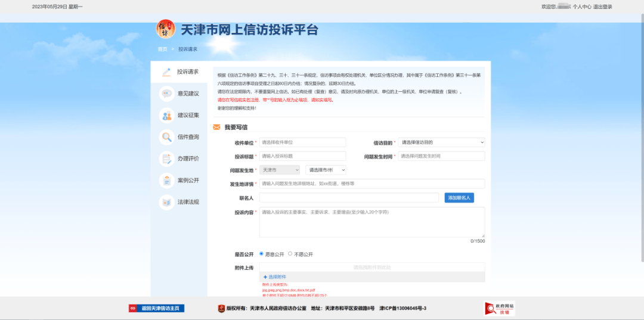
Task: Click the 返回天津信访主页 button
Action: click(x=157, y=308)
